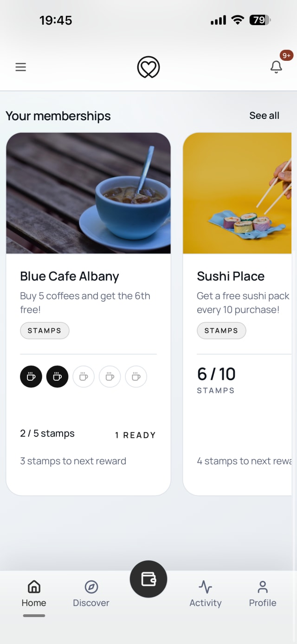Switch to the Activity tab
The width and height of the screenshot is (297, 644).
206,594
